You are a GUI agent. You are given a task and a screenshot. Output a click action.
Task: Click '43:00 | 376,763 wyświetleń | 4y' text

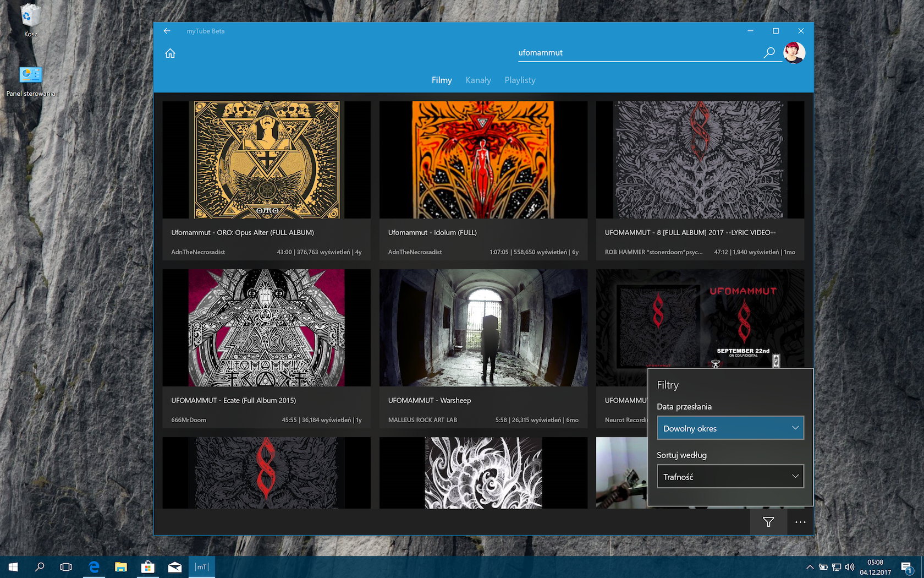[319, 252]
